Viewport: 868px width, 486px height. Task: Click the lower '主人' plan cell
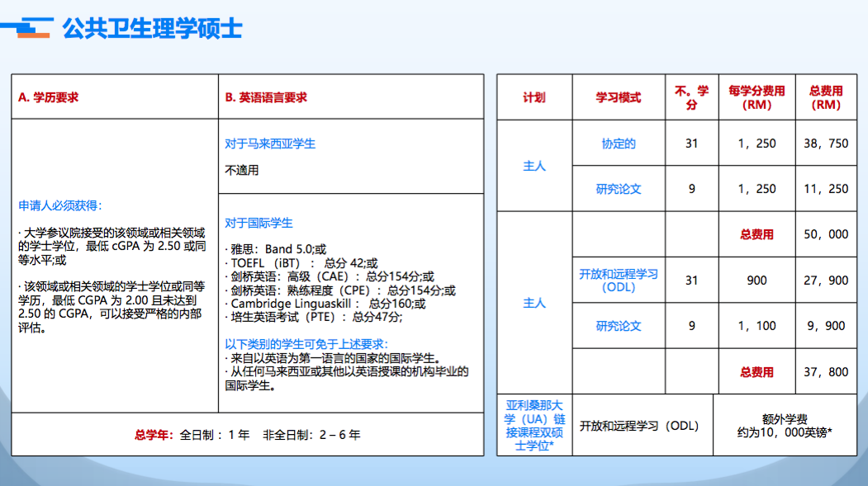point(534,302)
